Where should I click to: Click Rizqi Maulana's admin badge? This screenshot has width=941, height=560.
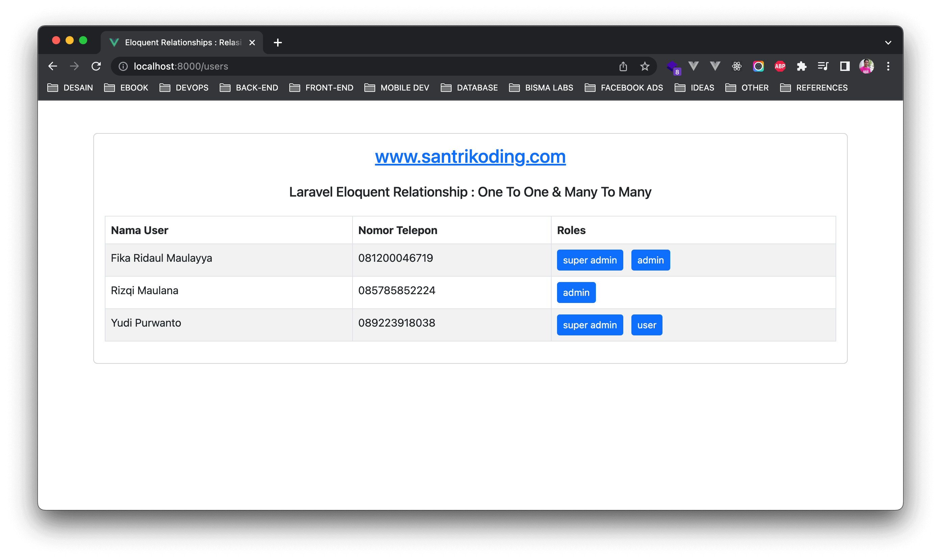576,292
